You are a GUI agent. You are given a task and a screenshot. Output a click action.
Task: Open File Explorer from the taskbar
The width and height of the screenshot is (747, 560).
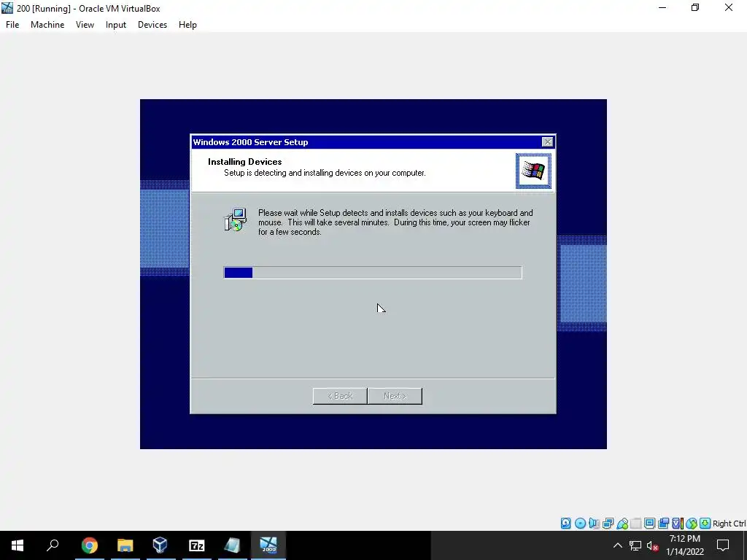[x=125, y=545]
